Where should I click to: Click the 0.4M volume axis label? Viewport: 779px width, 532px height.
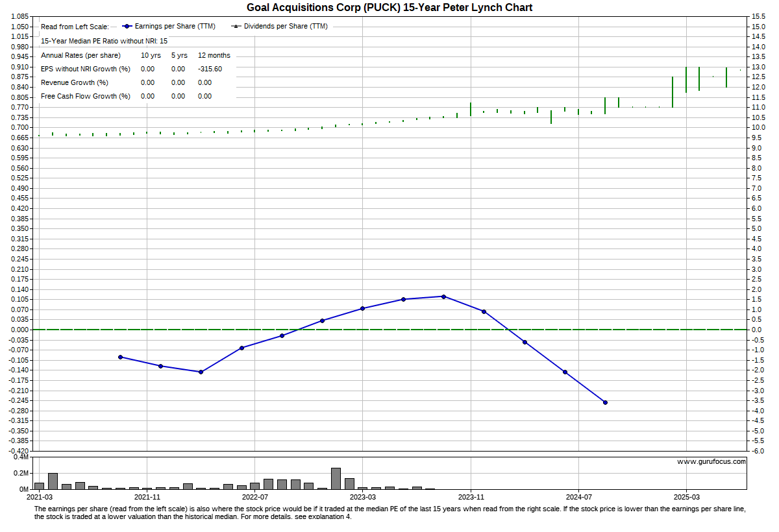pyautogui.click(x=21, y=457)
